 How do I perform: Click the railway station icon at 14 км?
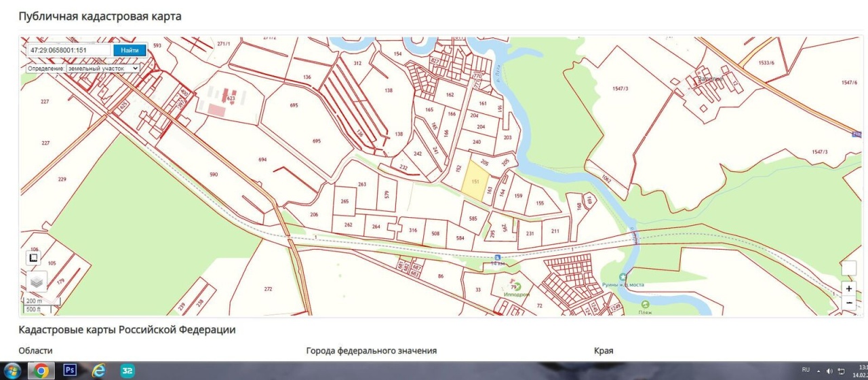[498, 257]
